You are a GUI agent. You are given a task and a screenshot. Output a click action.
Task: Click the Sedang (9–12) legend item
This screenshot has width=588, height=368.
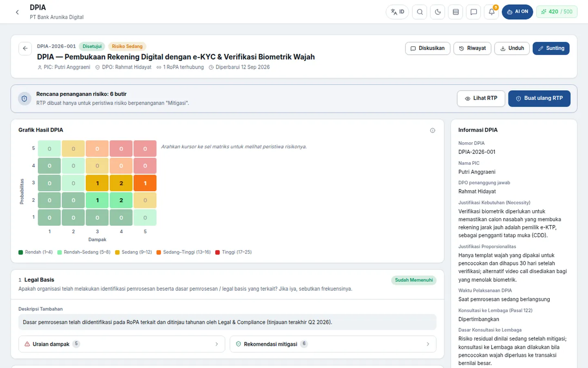coord(134,252)
